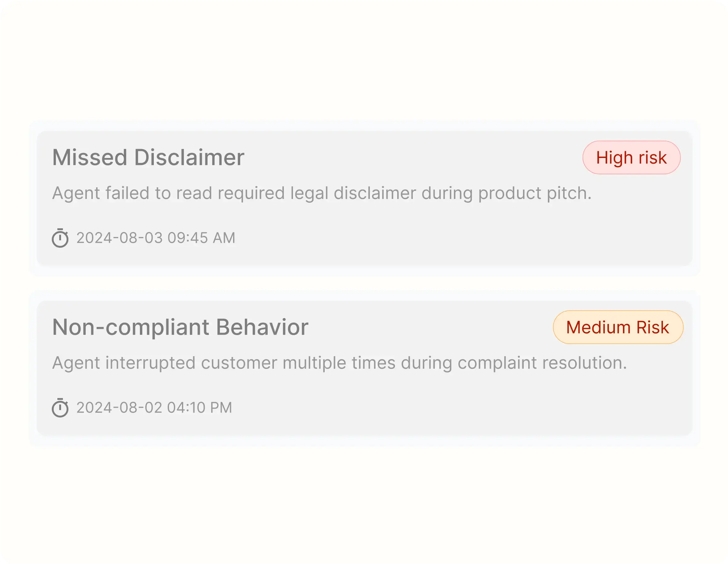
Task: Click the word Behavior in second card title
Action: pos(262,327)
